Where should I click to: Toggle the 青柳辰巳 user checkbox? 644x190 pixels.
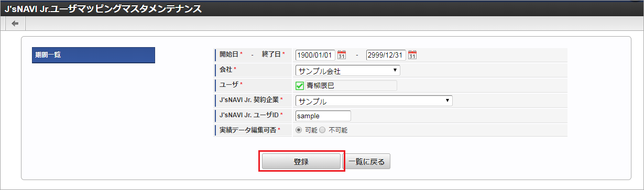click(300, 86)
